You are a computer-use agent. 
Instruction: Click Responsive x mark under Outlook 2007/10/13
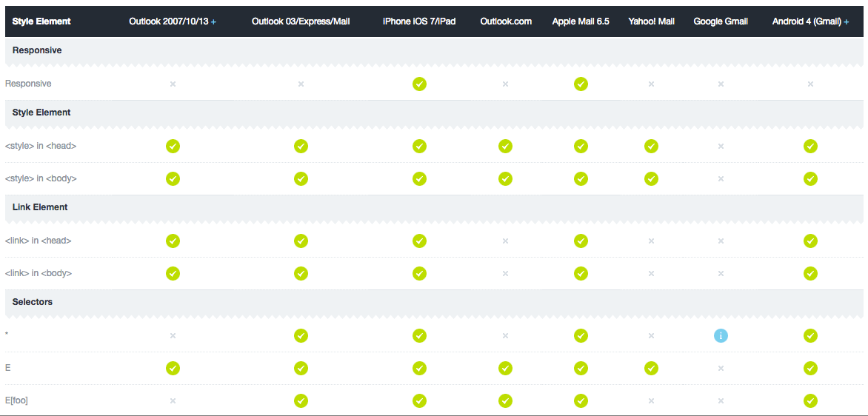tap(173, 84)
